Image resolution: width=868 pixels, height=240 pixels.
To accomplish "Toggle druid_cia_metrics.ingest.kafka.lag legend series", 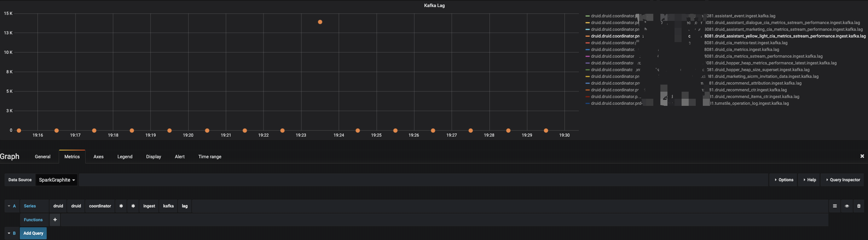I will tap(685, 50).
